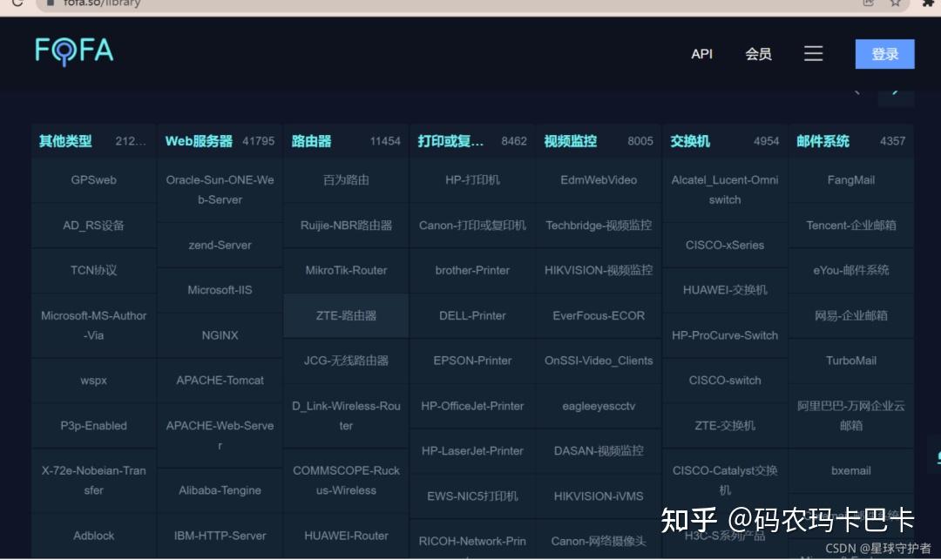Open the NGINX entry
Image resolution: width=941 pixels, height=560 pixels.
[219, 334]
